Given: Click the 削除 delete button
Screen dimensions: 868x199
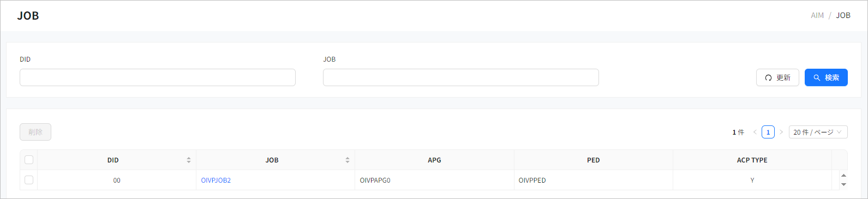Looking at the screenshot, I should 35,132.
